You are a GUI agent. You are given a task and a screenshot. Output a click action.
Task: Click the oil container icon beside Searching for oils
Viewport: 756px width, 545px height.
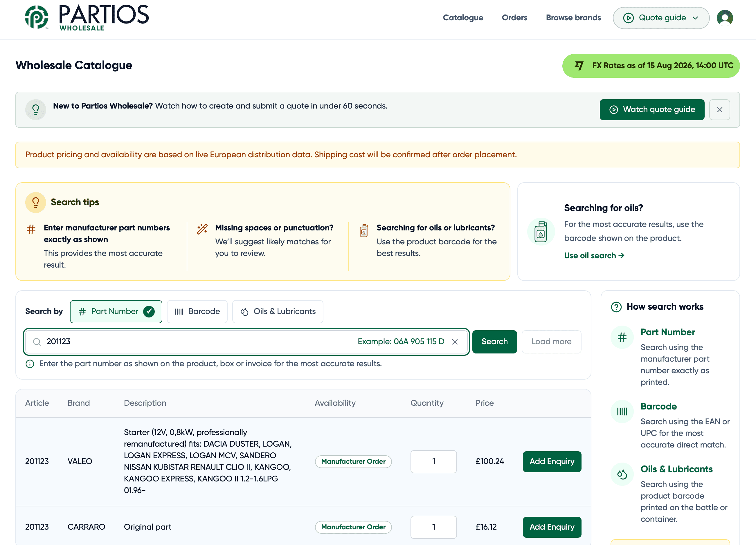[x=541, y=232]
